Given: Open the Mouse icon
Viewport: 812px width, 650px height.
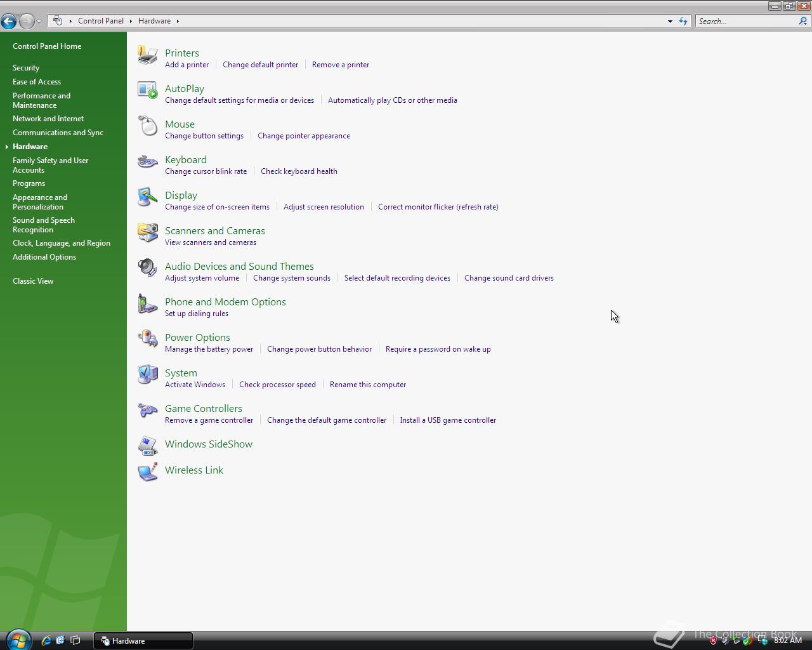Looking at the screenshot, I should (148, 126).
